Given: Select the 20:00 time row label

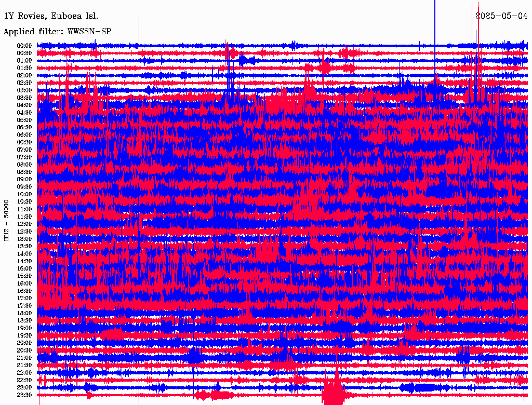Looking at the screenshot, I should click(24, 343).
